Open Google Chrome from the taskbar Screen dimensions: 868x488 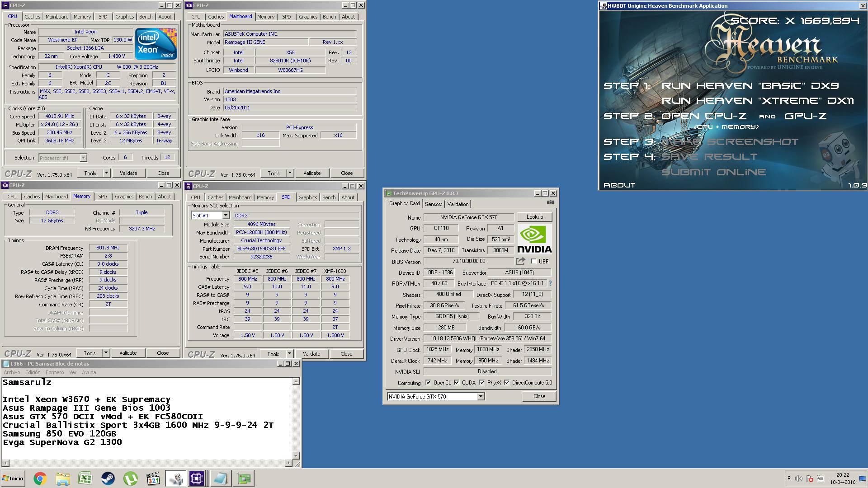pos(40,479)
